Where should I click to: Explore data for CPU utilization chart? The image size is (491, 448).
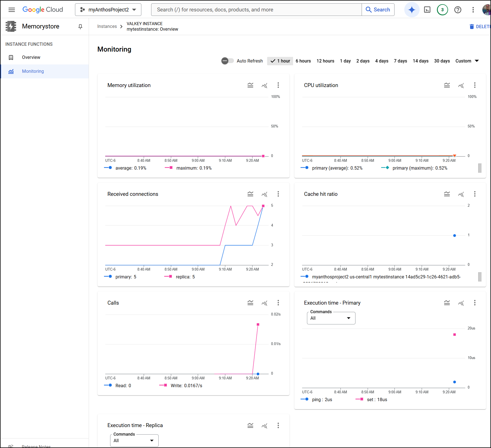pyautogui.click(x=461, y=85)
